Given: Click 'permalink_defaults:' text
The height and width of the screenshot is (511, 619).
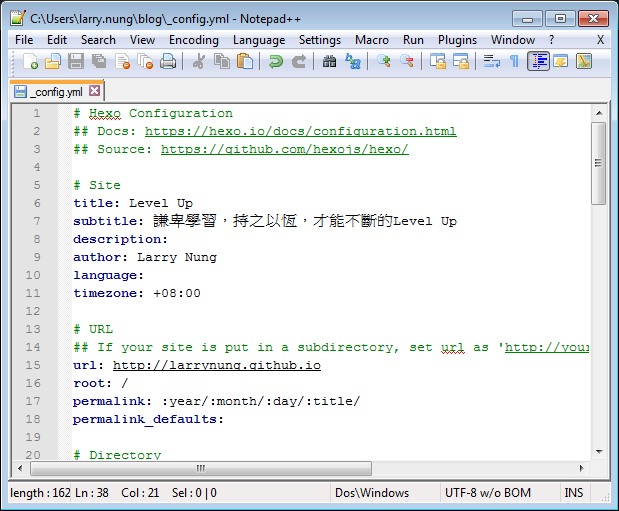Looking at the screenshot, I should click(148, 419).
